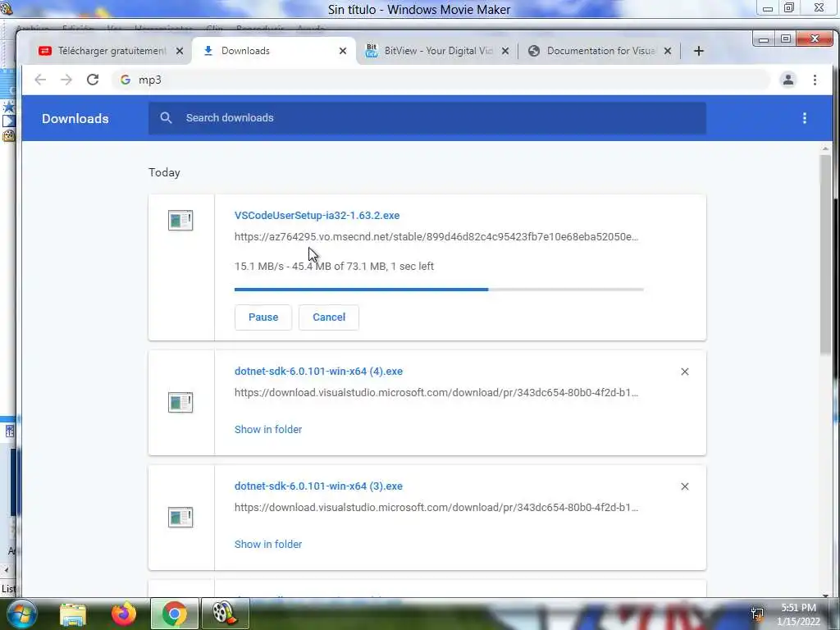Switch to the Télécharger gratuitement tab
Image resolution: width=840 pixels, height=630 pixels.
point(111,51)
